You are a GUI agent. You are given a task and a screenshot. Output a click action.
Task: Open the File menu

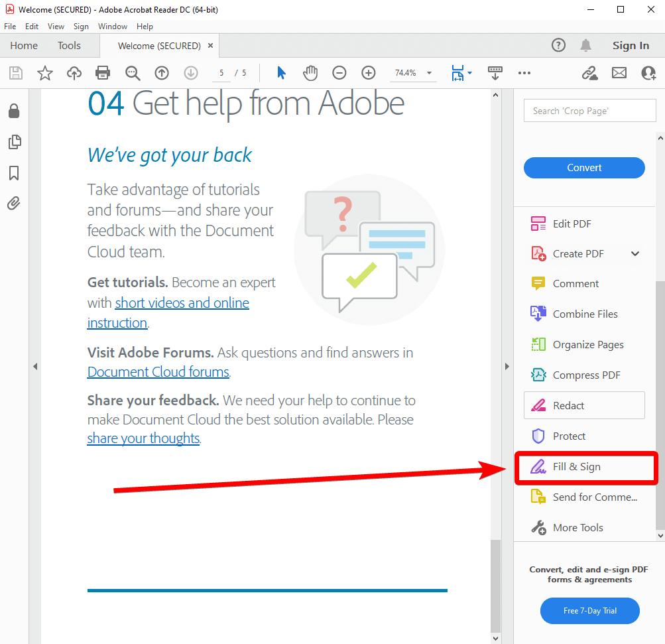tap(10, 27)
